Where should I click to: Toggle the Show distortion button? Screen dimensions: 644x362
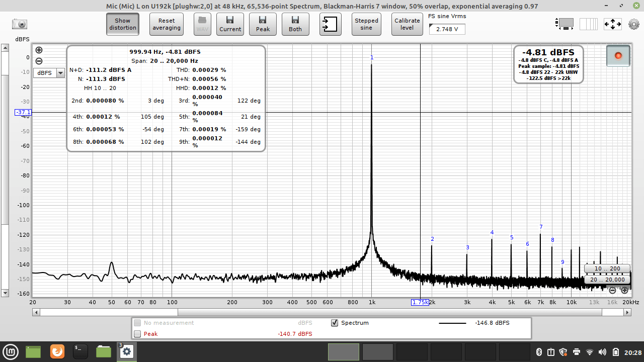pyautogui.click(x=123, y=24)
